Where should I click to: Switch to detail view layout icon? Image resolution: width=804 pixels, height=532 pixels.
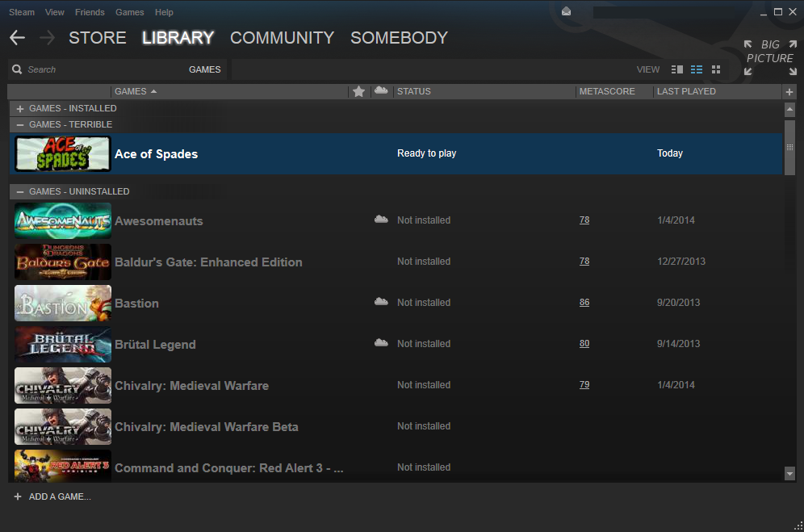pyautogui.click(x=676, y=69)
